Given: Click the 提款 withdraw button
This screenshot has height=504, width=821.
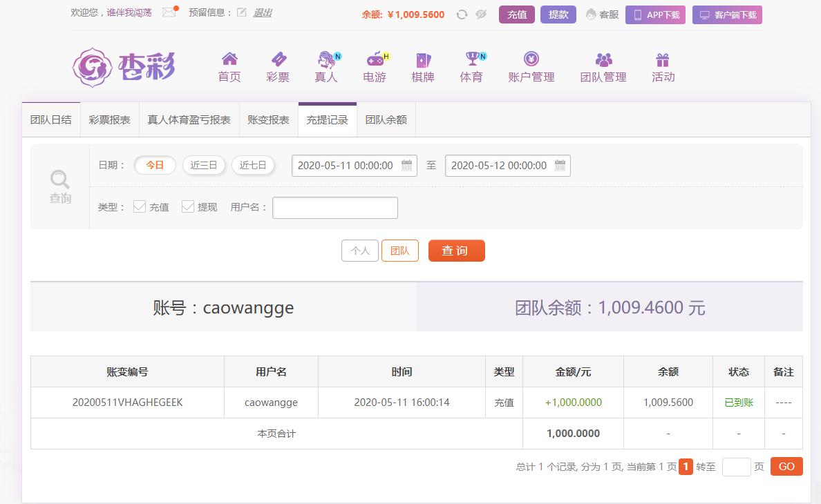Looking at the screenshot, I should tap(558, 14).
